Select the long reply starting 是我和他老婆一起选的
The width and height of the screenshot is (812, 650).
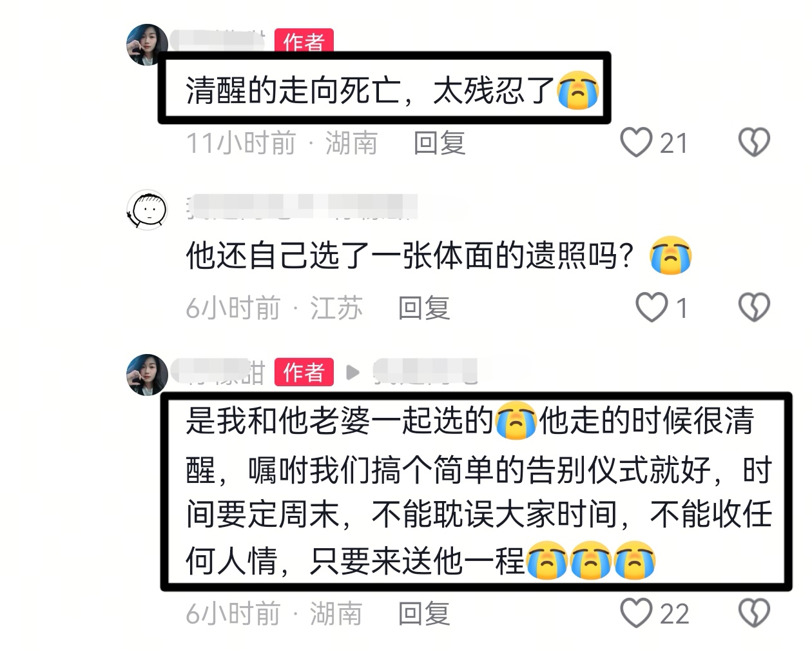[x=479, y=491]
